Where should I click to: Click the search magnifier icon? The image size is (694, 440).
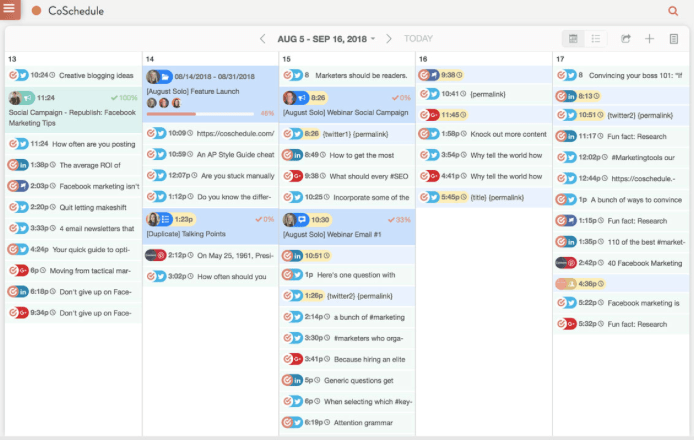coord(673,11)
